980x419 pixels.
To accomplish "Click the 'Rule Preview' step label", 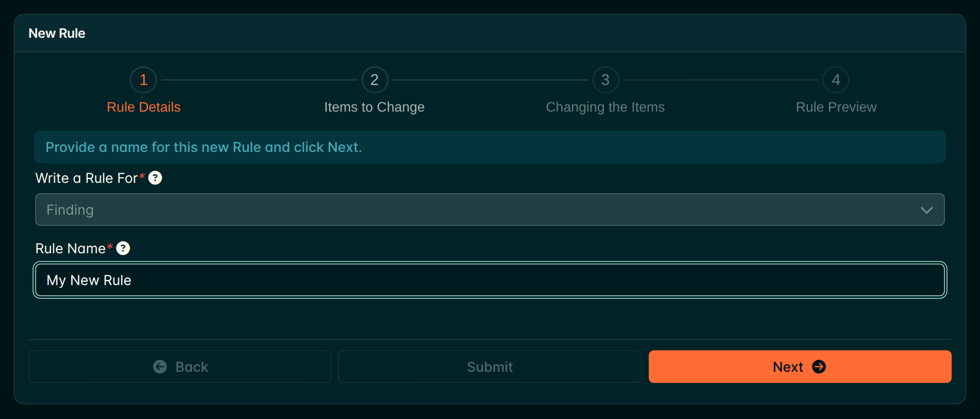I will [x=836, y=107].
